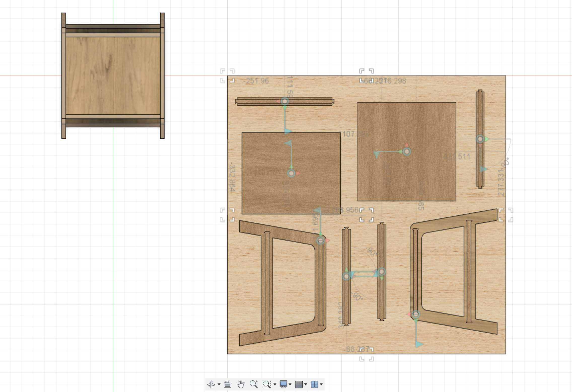Select the Orbit tool in navigation bar
The image size is (572, 392).
click(x=211, y=384)
